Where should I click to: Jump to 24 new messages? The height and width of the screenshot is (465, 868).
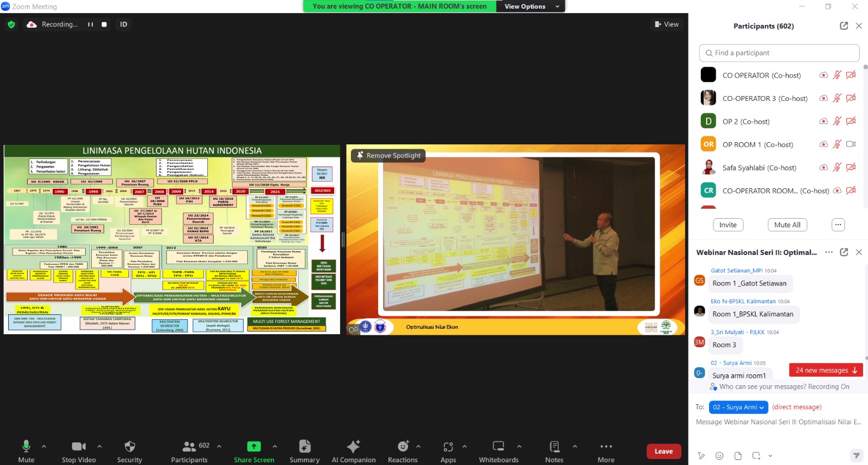click(x=826, y=370)
